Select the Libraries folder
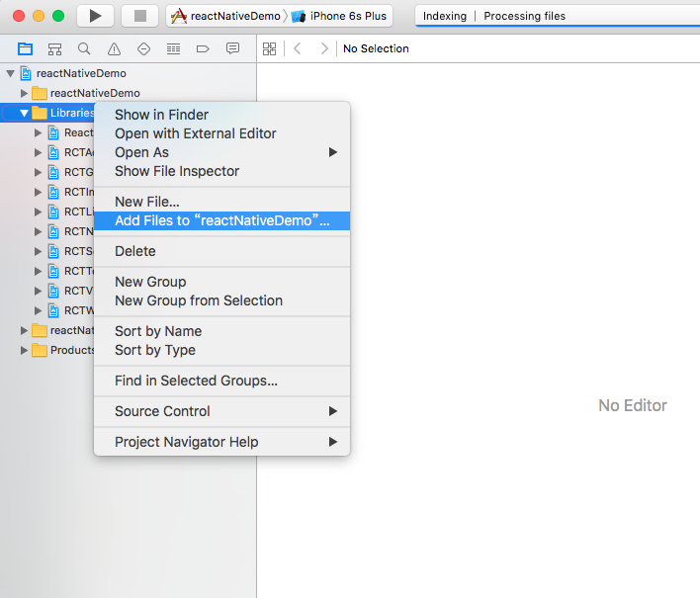700x598 pixels. (40, 113)
